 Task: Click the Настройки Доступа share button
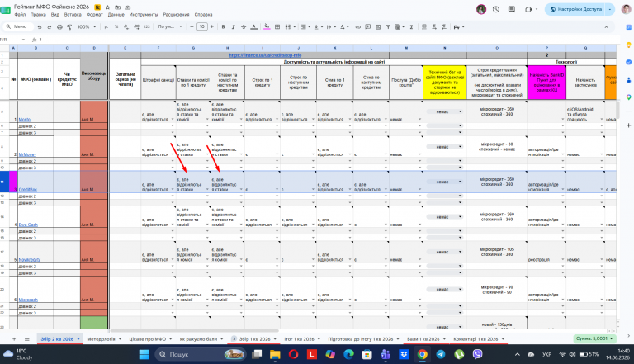coord(575,9)
